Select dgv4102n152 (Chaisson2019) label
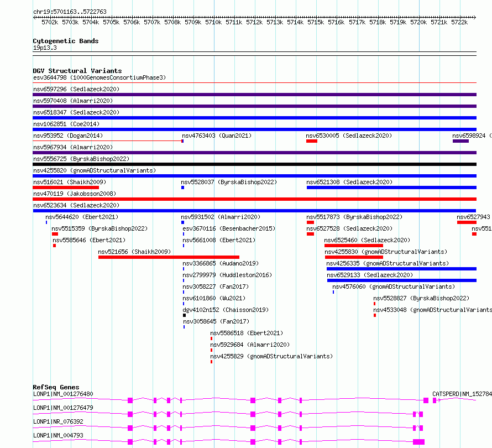The image size is (492, 448). point(226,310)
